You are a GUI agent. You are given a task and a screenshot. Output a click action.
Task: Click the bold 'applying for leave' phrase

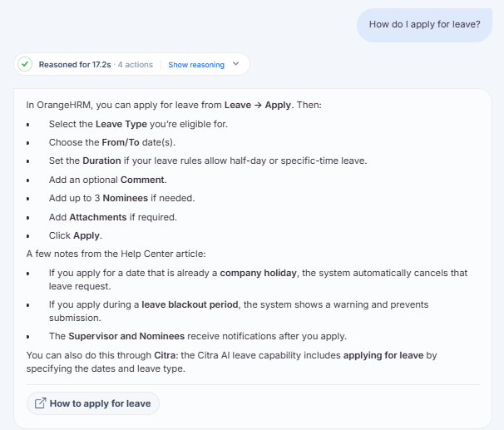(x=383, y=355)
